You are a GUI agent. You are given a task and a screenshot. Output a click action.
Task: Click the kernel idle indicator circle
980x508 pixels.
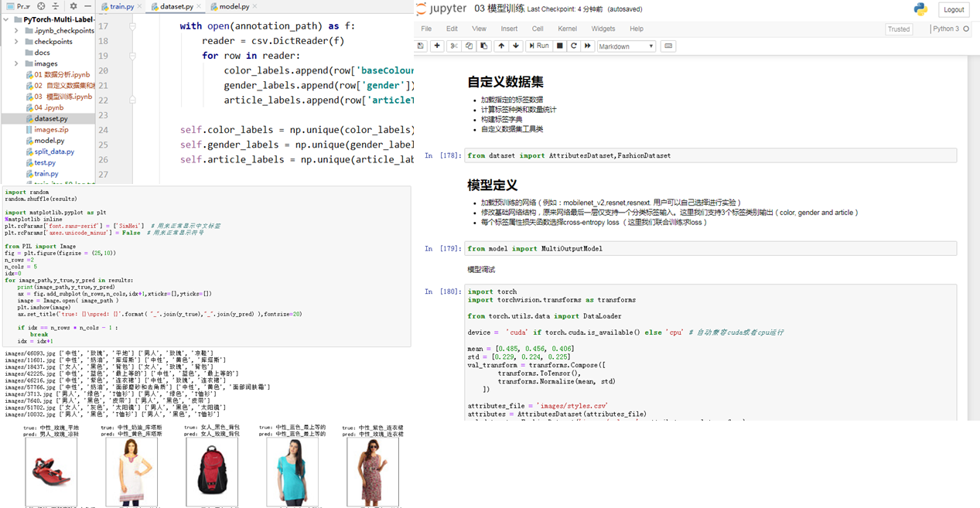tap(966, 29)
